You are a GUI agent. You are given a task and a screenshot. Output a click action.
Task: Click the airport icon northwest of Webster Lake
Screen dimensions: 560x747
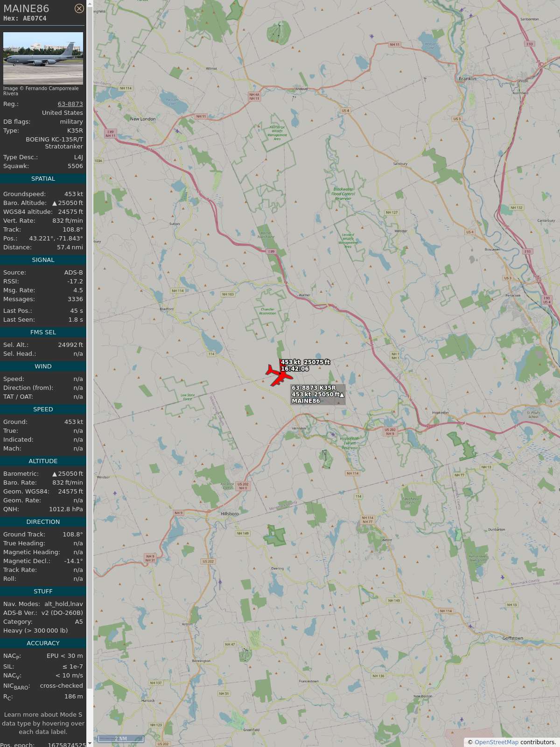point(372,36)
